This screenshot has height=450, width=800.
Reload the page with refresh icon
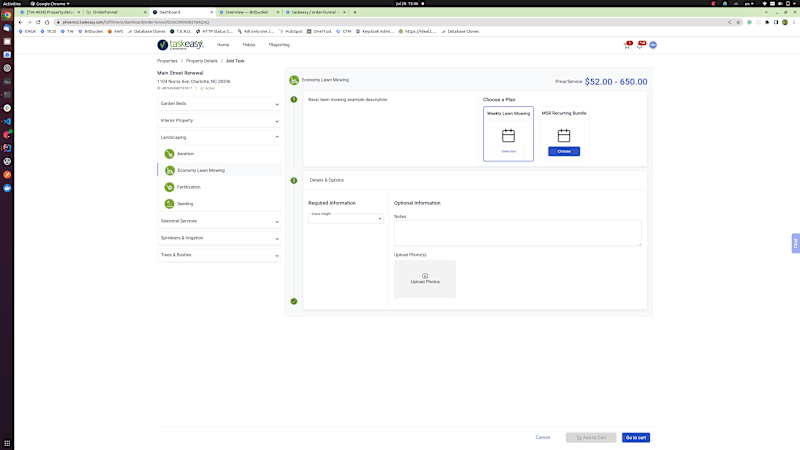[x=38, y=22]
